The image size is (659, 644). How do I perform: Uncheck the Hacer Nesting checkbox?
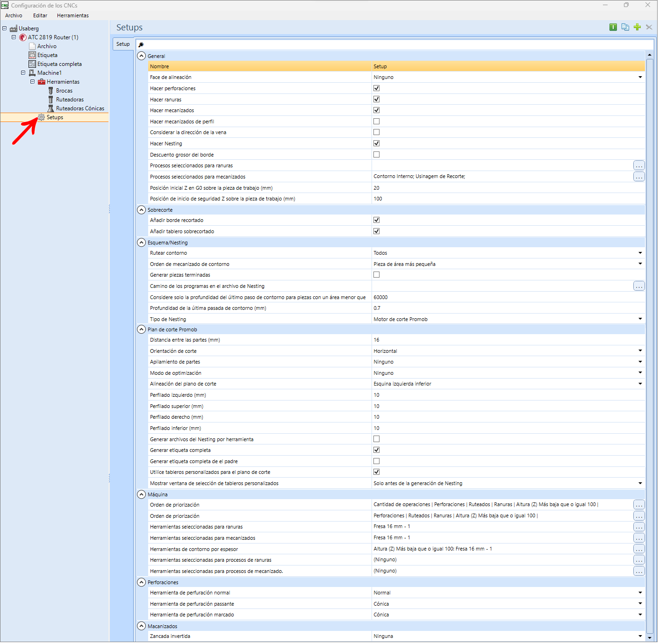point(377,143)
